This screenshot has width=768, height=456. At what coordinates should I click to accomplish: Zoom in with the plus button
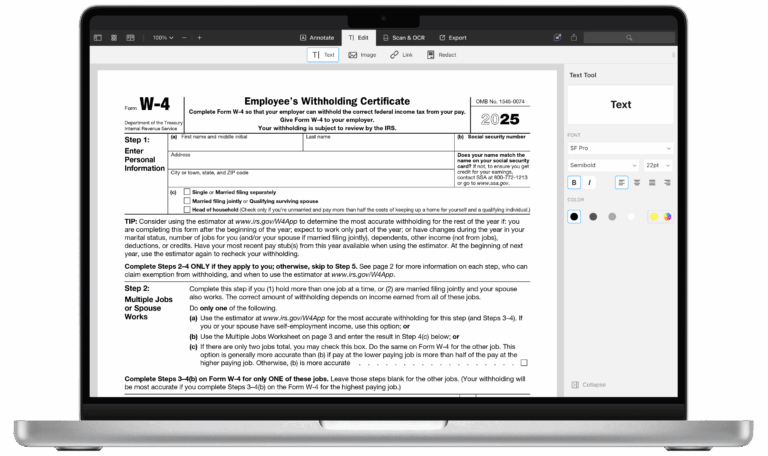(x=199, y=38)
